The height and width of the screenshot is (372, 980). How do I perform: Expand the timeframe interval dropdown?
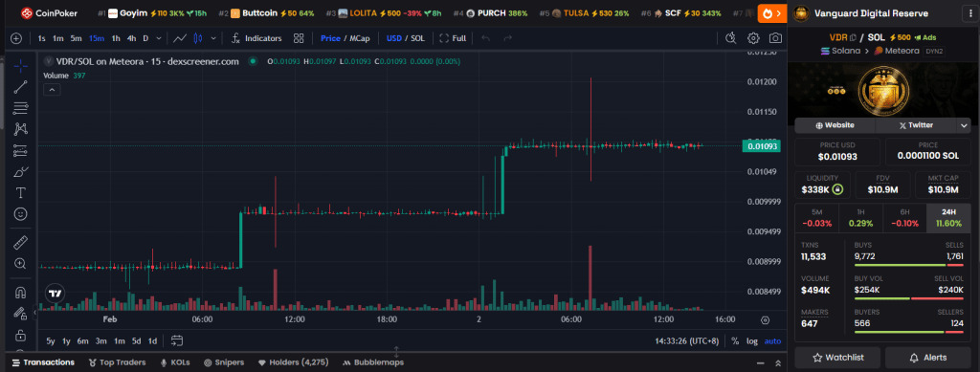[x=159, y=38]
